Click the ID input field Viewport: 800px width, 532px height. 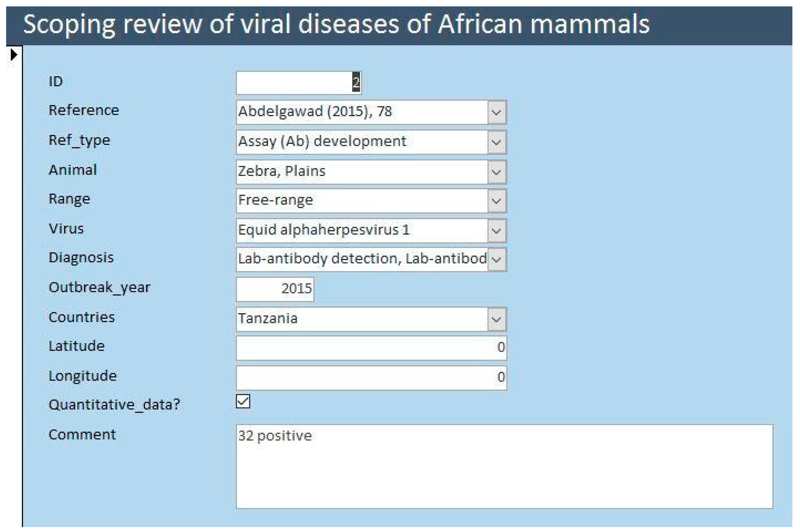click(299, 82)
